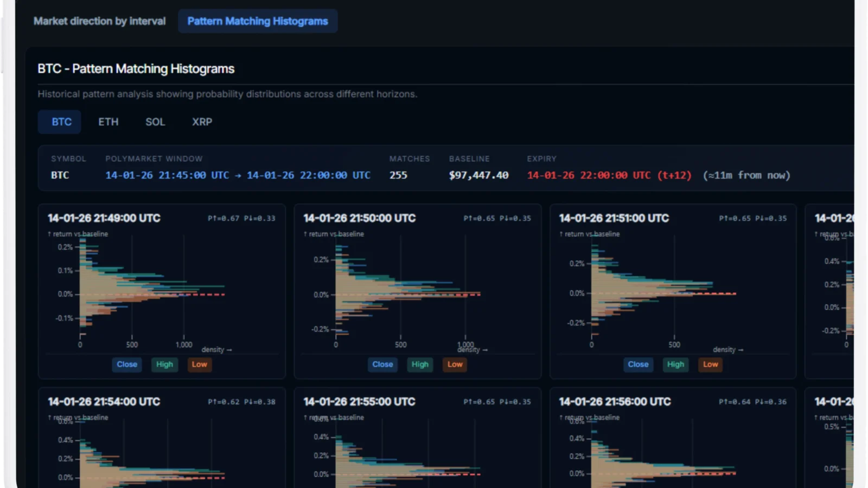Switch to the ETH asset tab
The width and height of the screenshot is (868, 488).
tap(108, 122)
